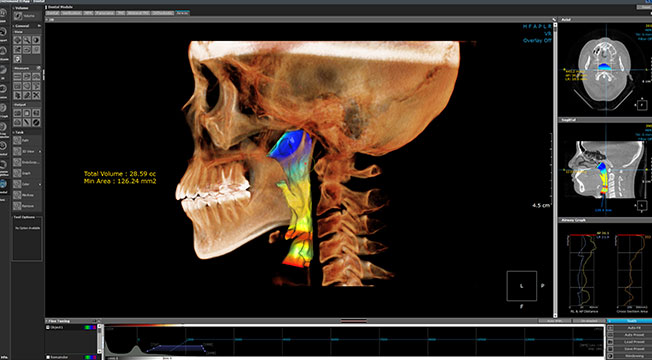Expand the Color task submenu arrow

(40, 184)
